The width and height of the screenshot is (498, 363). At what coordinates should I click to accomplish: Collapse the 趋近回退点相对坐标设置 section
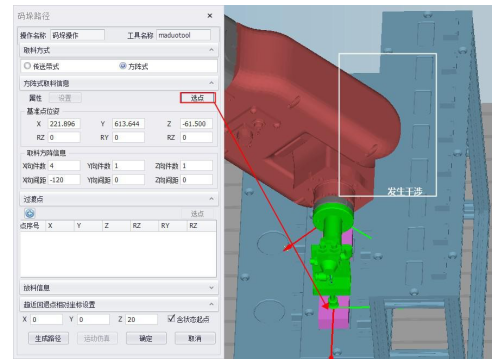point(211,304)
